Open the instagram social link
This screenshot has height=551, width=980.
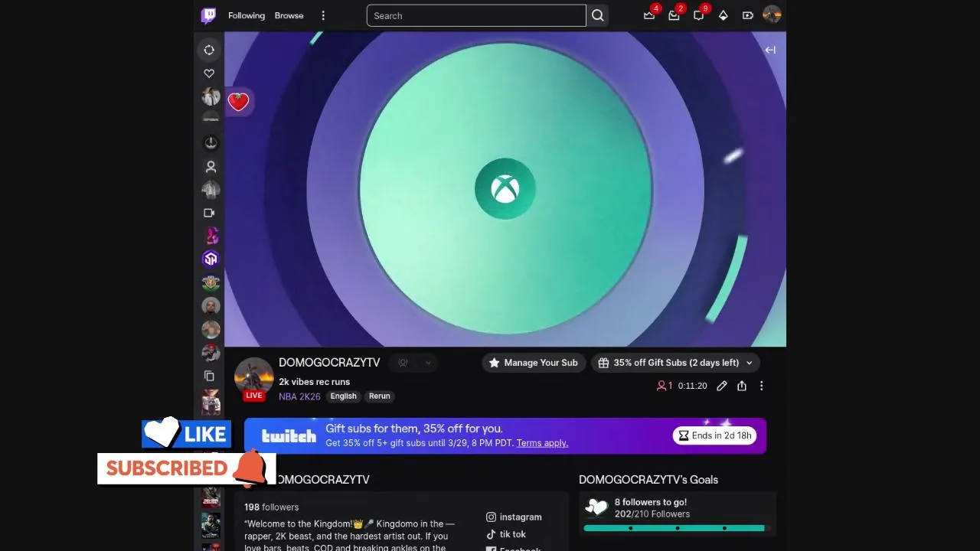514,517
